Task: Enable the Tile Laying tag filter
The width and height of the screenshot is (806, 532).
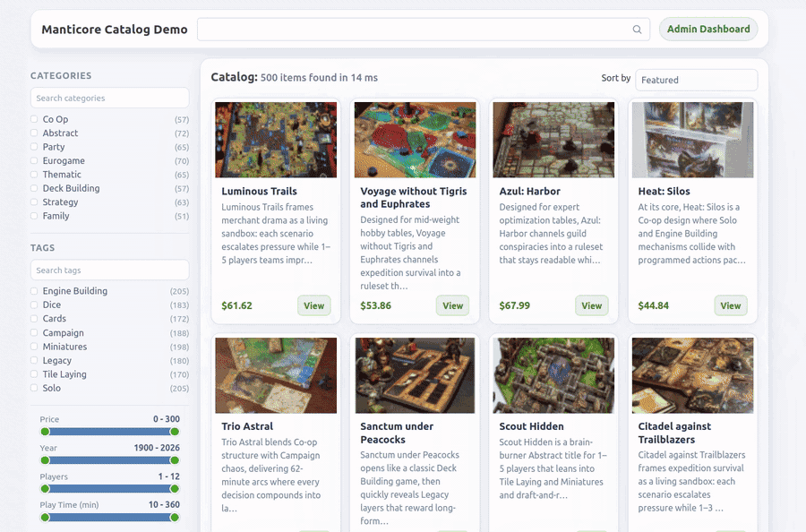Action: tap(34, 374)
